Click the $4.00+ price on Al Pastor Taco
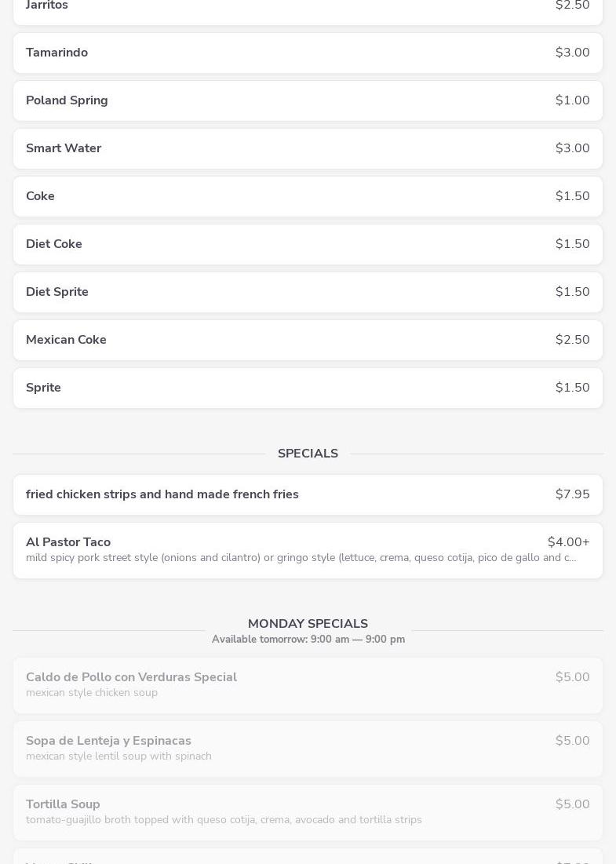Viewport: 616px width, 864px height. (x=568, y=542)
